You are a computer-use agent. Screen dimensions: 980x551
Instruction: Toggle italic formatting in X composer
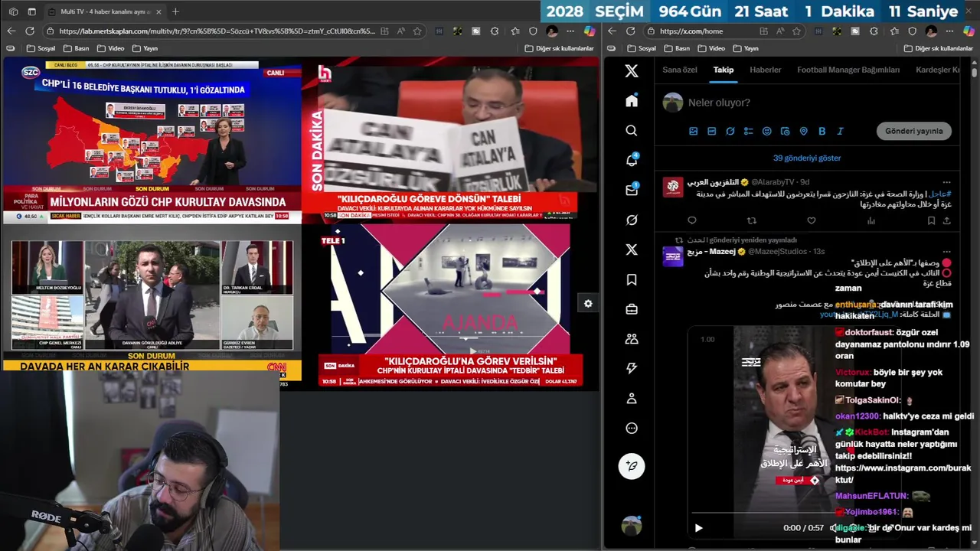pos(841,131)
